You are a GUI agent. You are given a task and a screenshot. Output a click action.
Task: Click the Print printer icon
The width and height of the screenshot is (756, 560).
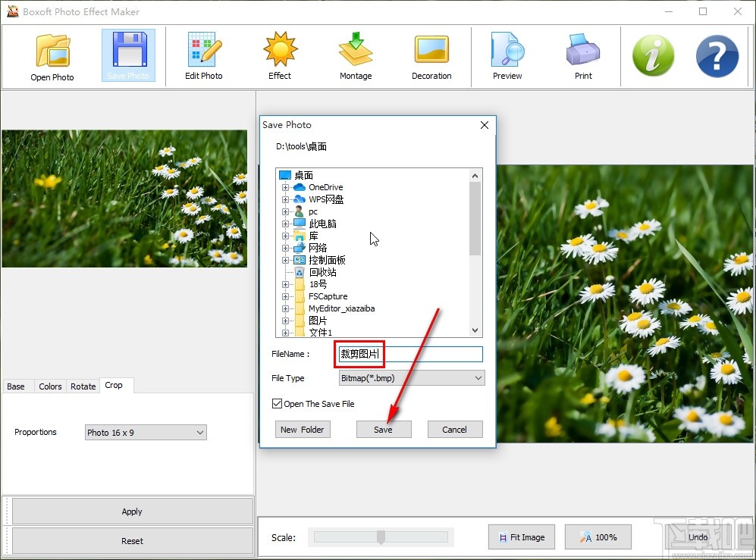click(x=583, y=49)
